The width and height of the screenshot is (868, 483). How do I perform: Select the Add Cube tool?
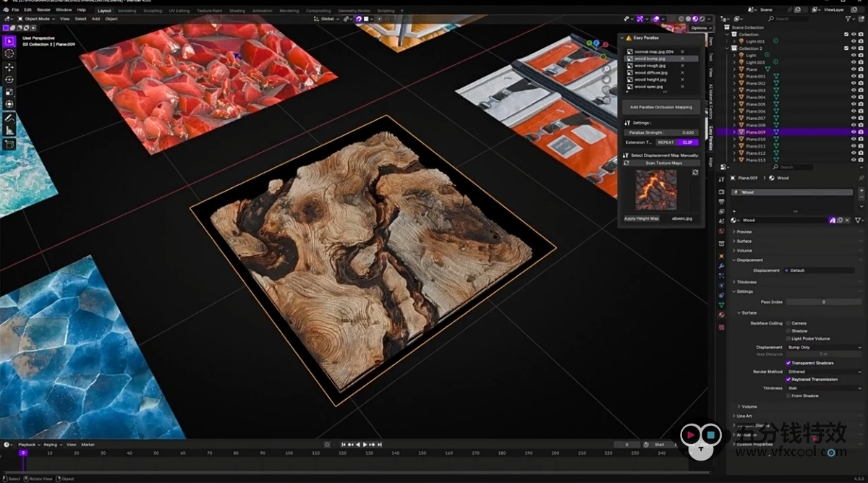point(9,144)
